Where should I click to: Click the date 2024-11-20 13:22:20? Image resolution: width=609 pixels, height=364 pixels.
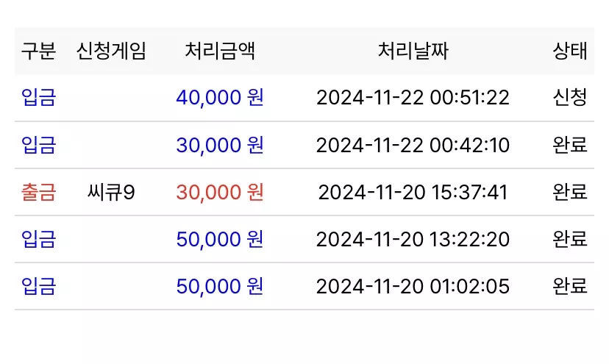(x=413, y=239)
